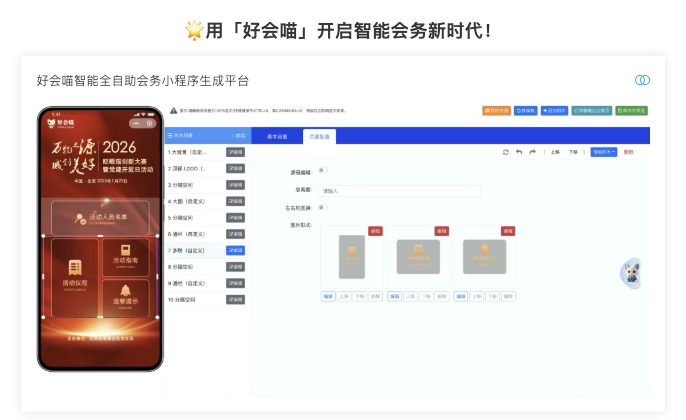Click the redo arrow icon
The image size is (686, 420).
pyautogui.click(x=532, y=152)
